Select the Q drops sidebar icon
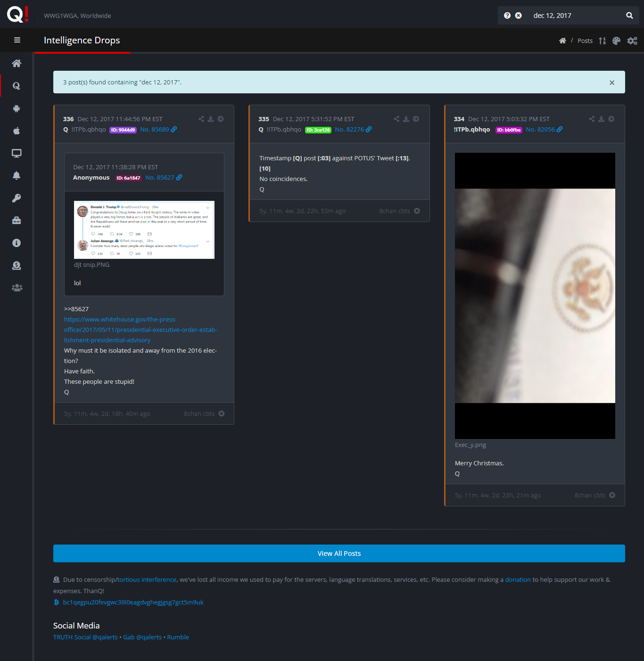The height and width of the screenshot is (661, 644). tap(17, 86)
